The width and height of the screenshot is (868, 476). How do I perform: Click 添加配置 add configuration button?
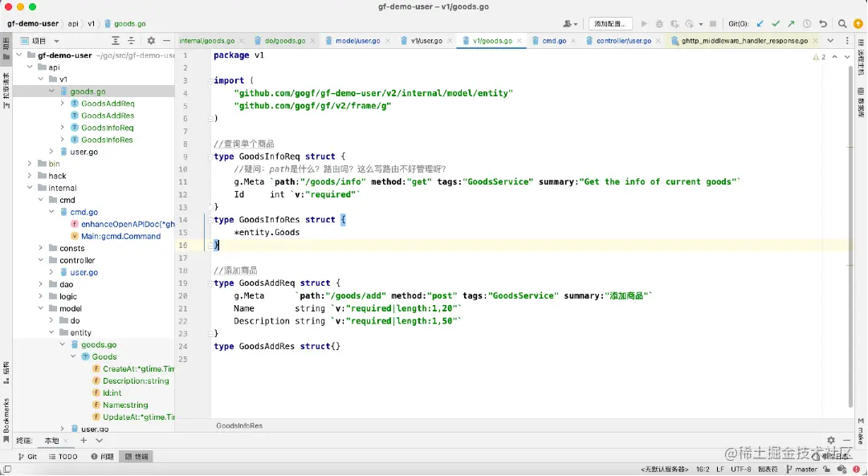[610, 24]
